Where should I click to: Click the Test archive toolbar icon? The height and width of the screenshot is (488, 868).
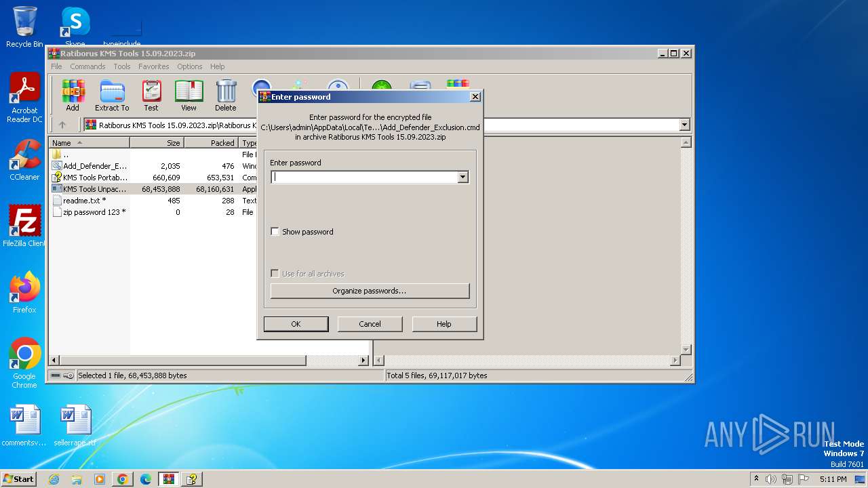coord(151,96)
